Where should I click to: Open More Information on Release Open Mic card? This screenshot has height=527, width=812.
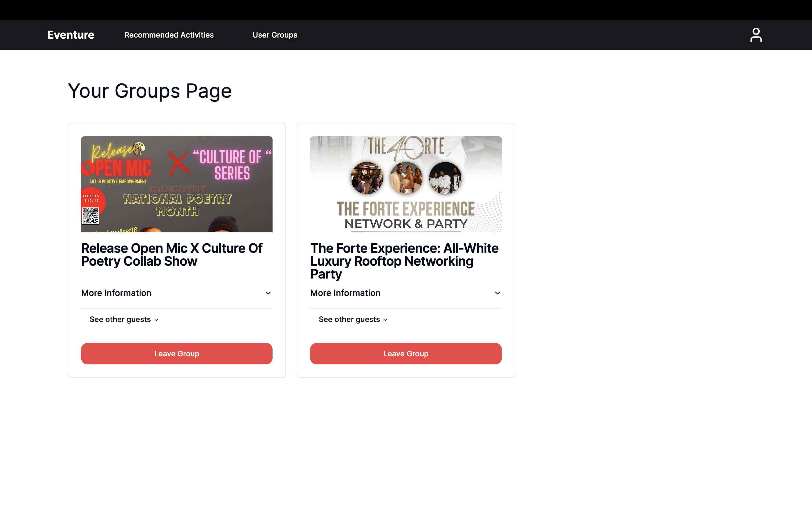(116, 293)
